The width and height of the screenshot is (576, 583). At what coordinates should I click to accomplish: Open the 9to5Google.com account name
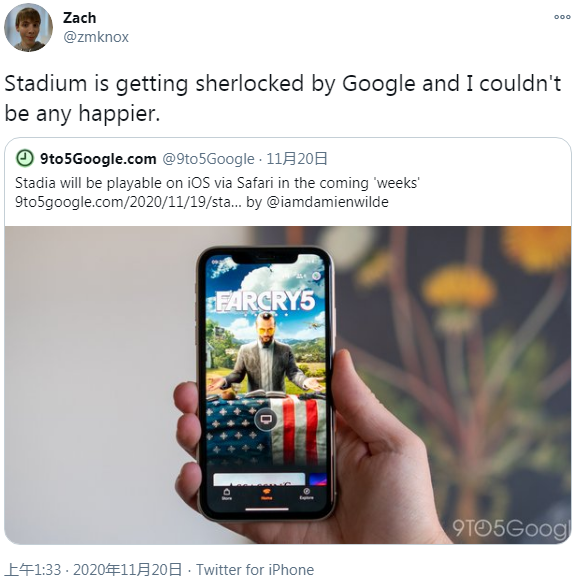[98, 159]
